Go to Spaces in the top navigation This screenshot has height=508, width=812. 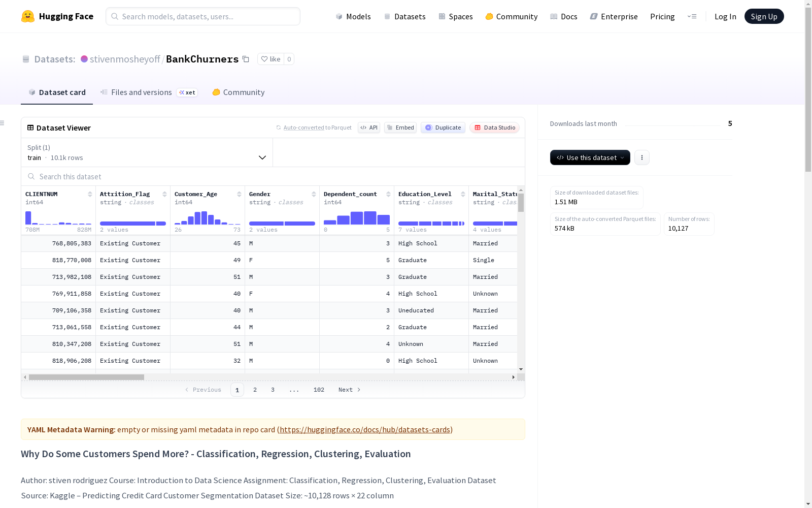click(456, 16)
